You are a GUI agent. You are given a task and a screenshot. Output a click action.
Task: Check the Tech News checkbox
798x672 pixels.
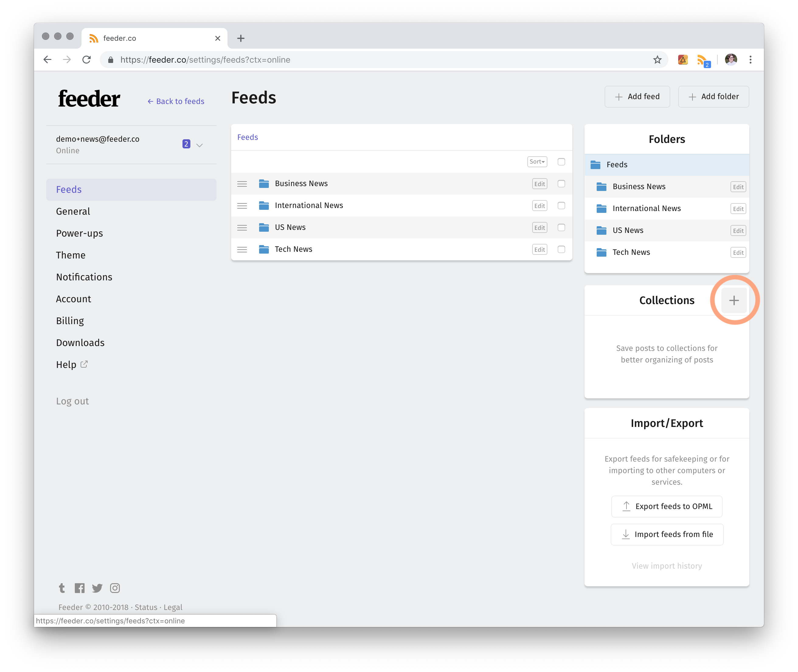click(x=561, y=250)
